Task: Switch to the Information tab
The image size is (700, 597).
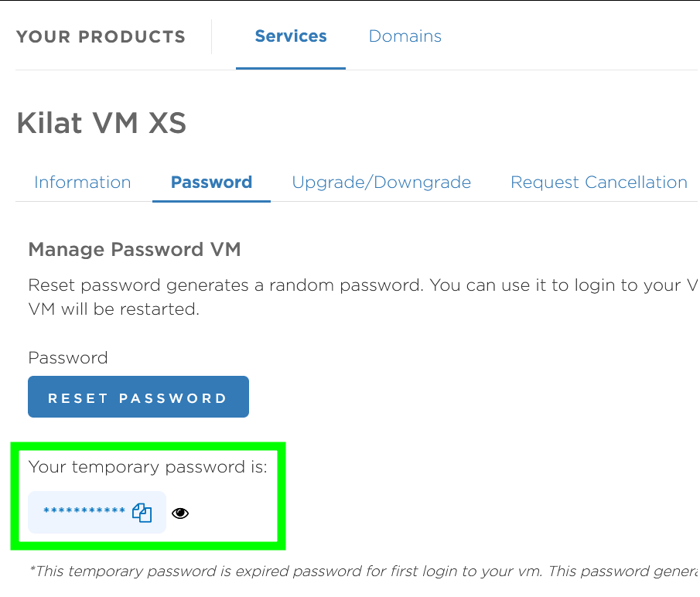Action: coord(82,183)
